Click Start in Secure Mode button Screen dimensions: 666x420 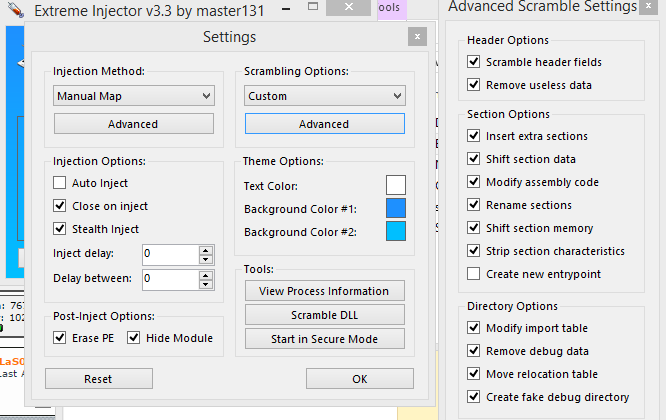pos(325,339)
